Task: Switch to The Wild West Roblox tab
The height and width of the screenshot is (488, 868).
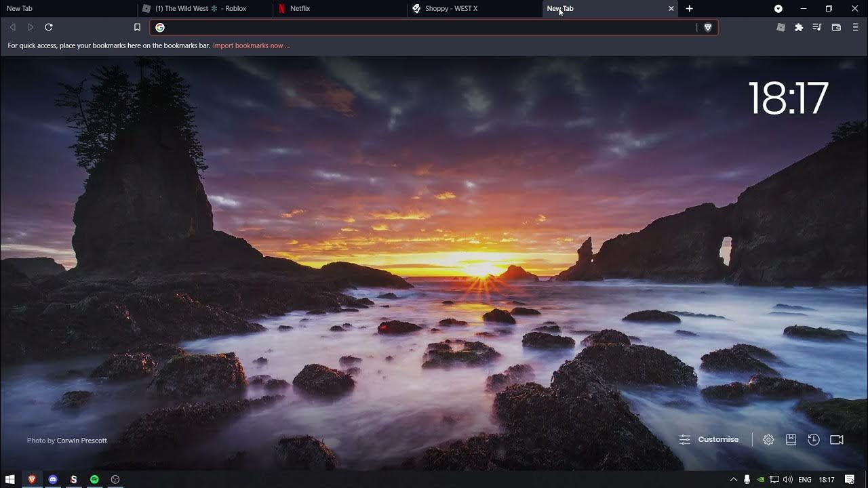Action: click(x=204, y=9)
